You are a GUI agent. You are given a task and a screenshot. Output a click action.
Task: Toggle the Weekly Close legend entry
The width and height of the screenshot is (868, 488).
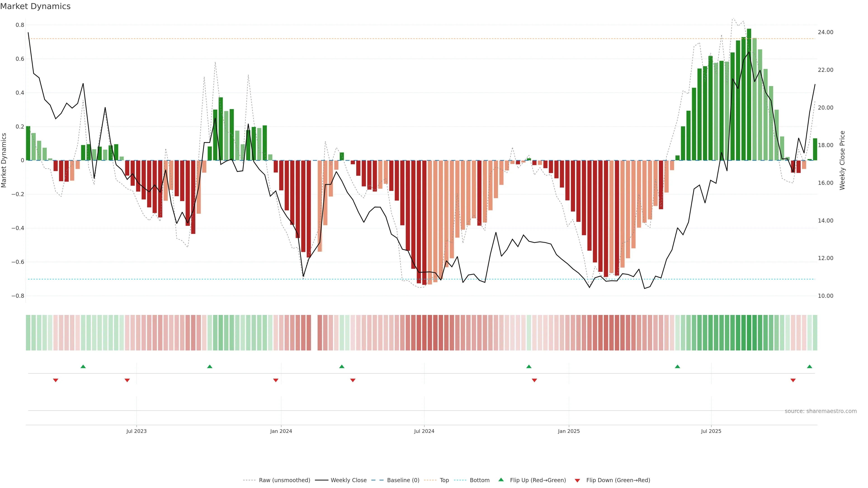point(348,480)
